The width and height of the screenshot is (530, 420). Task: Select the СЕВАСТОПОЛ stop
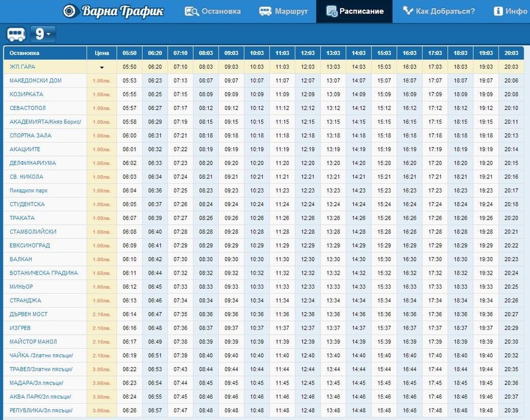click(x=28, y=108)
